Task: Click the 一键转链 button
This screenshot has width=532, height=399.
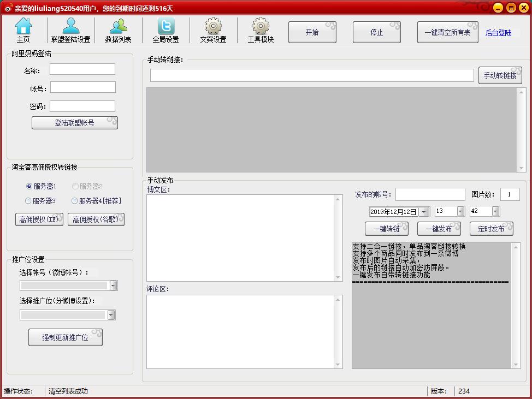Action: coord(387,229)
